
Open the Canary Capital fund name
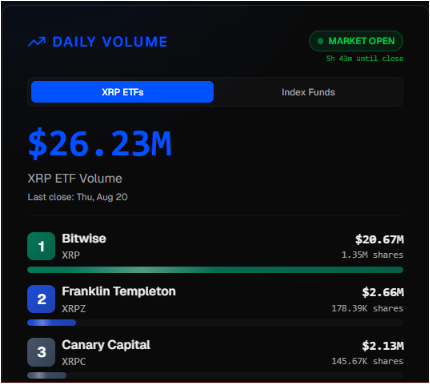(106, 345)
